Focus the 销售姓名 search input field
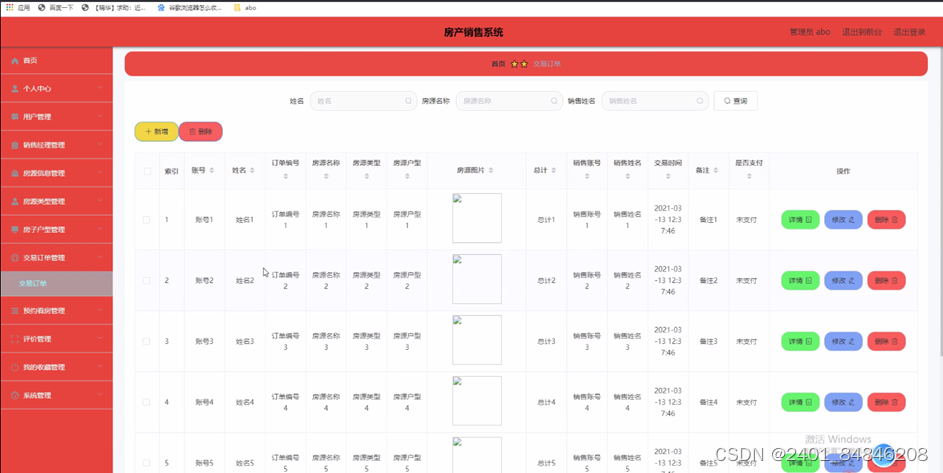The width and height of the screenshot is (943, 473). point(655,101)
